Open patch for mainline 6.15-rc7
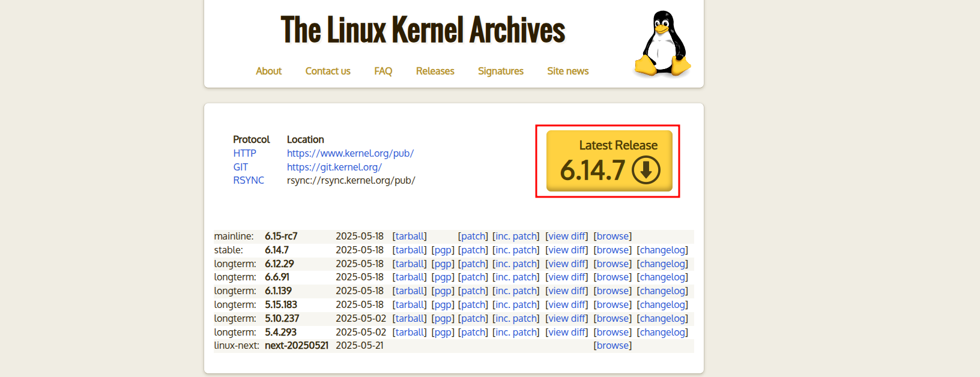The height and width of the screenshot is (377, 980). tap(473, 236)
